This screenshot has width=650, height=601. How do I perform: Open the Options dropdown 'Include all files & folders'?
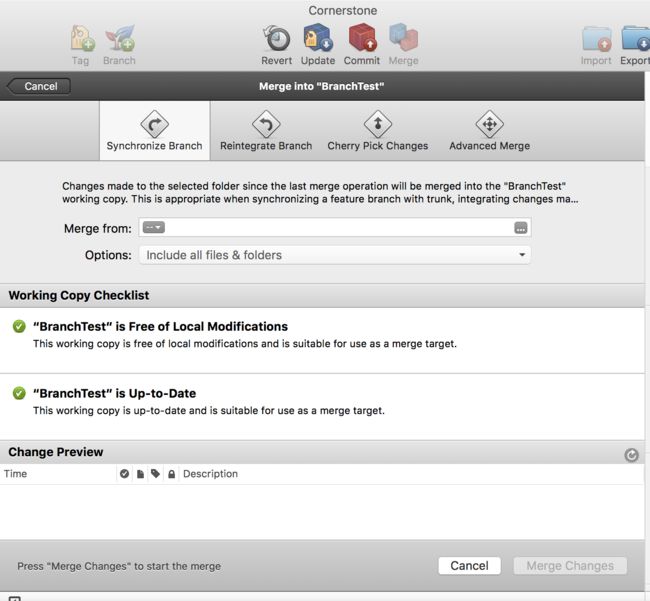pos(335,255)
